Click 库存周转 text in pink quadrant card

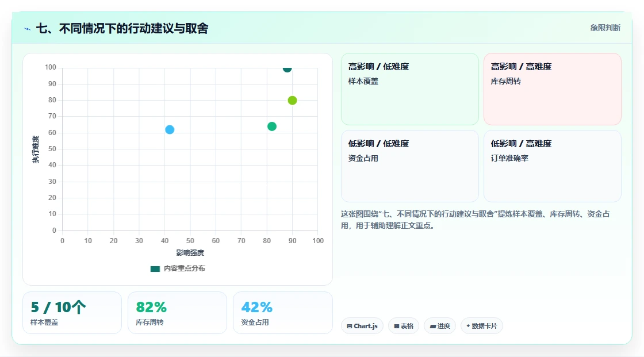[505, 81]
